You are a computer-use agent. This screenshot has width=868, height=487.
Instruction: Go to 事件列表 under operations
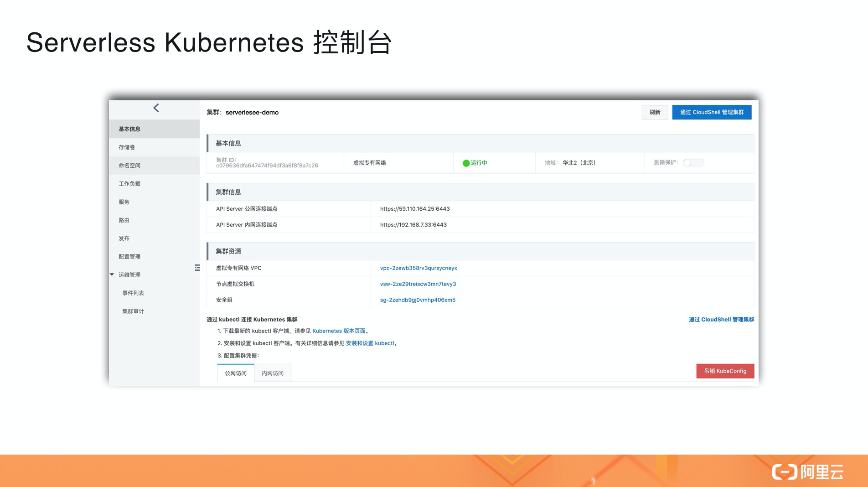click(x=133, y=293)
